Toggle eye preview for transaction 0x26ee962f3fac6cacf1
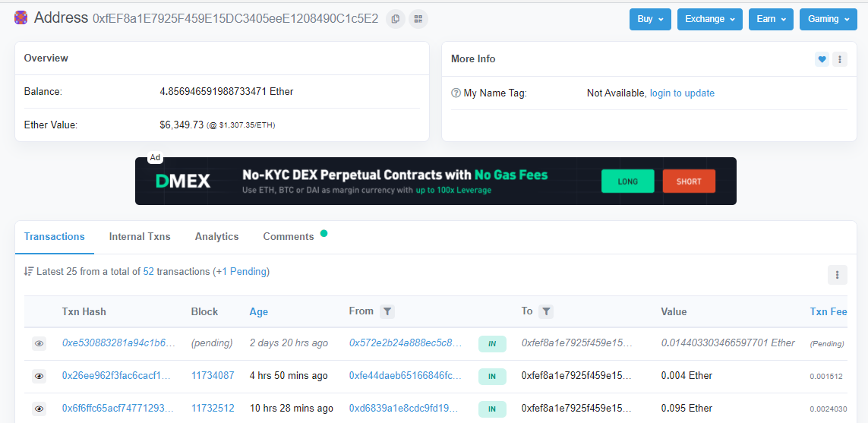Viewport: 868px width, 423px height. (x=39, y=376)
